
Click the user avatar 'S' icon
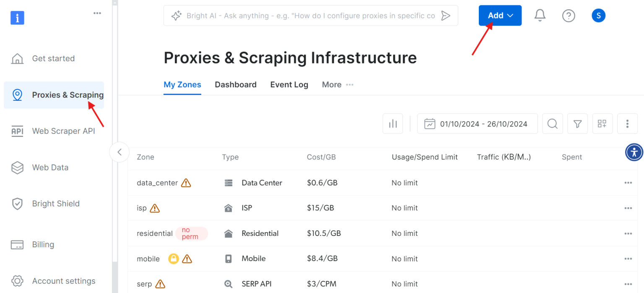(x=598, y=16)
